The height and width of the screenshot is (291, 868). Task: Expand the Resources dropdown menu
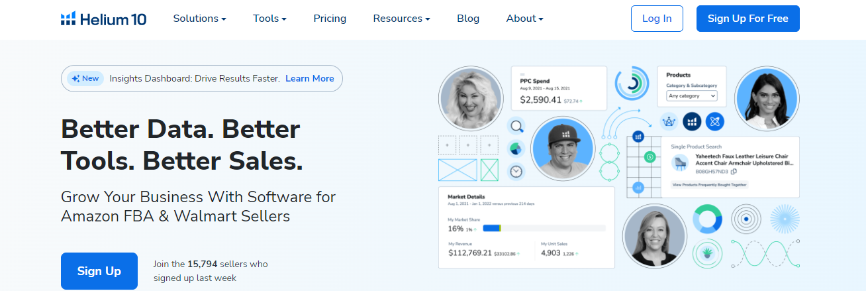coord(401,19)
